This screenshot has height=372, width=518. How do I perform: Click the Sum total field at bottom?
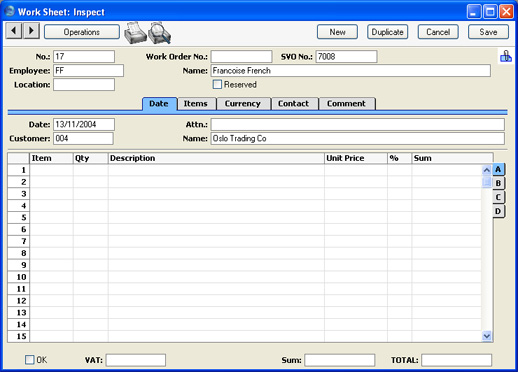pos(340,360)
